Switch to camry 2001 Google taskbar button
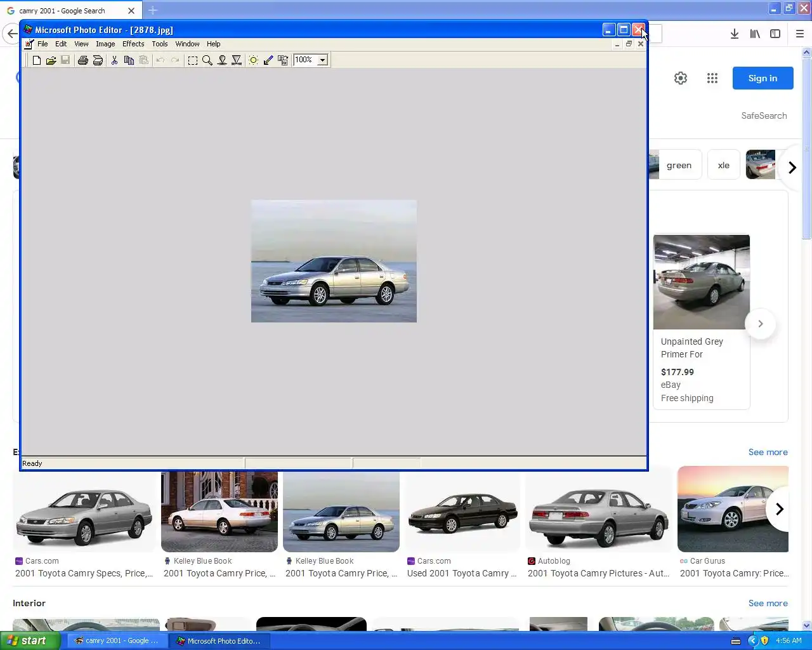 point(117,640)
